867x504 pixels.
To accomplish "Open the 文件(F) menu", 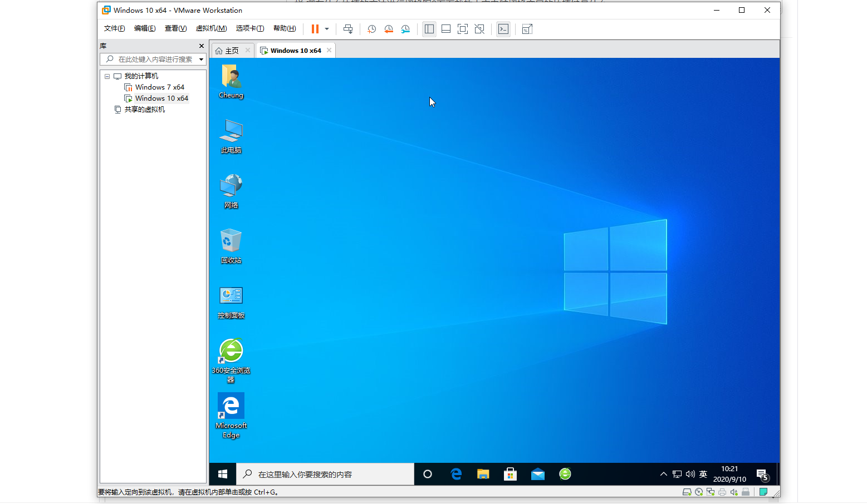I will click(x=114, y=28).
